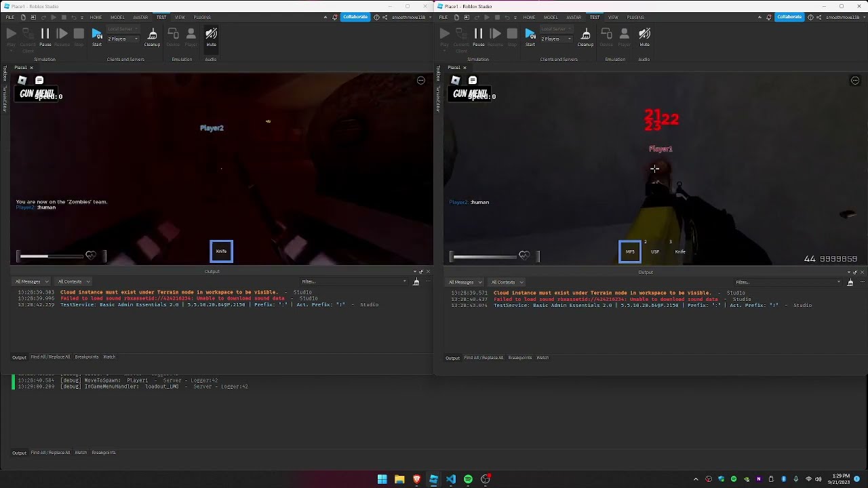This screenshot has height=488, width=868.
Task: Click Start icon in left Studio window
Action: pos(97,37)
